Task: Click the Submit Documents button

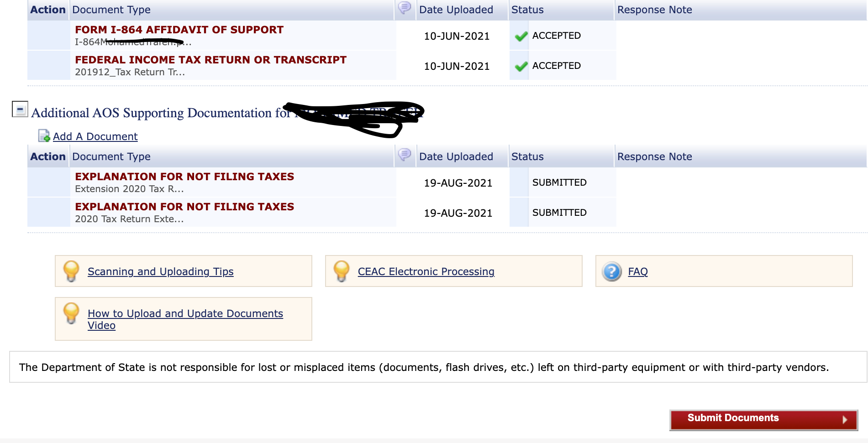Action: (x=763, y=420)
